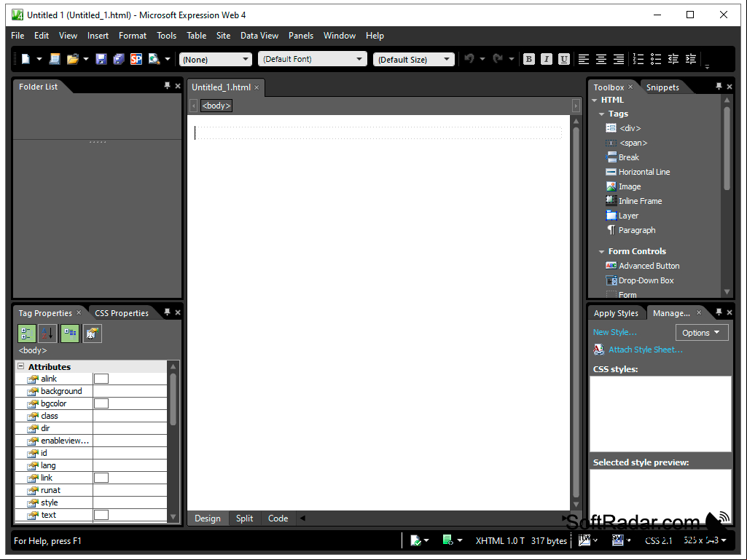This screenshot has width=747, height=560.
Task: Click the Increase Indent icon
Action: [x=691, y=58]
